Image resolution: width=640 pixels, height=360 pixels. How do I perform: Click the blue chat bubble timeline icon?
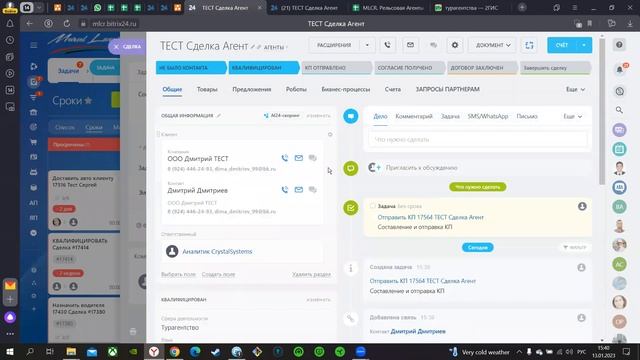(x=351, y=116)
